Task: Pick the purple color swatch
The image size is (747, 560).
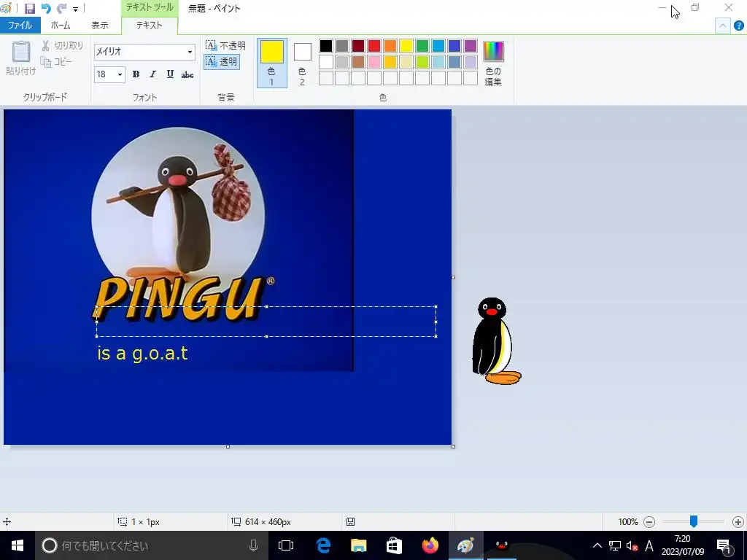Action: click(471, 46)
